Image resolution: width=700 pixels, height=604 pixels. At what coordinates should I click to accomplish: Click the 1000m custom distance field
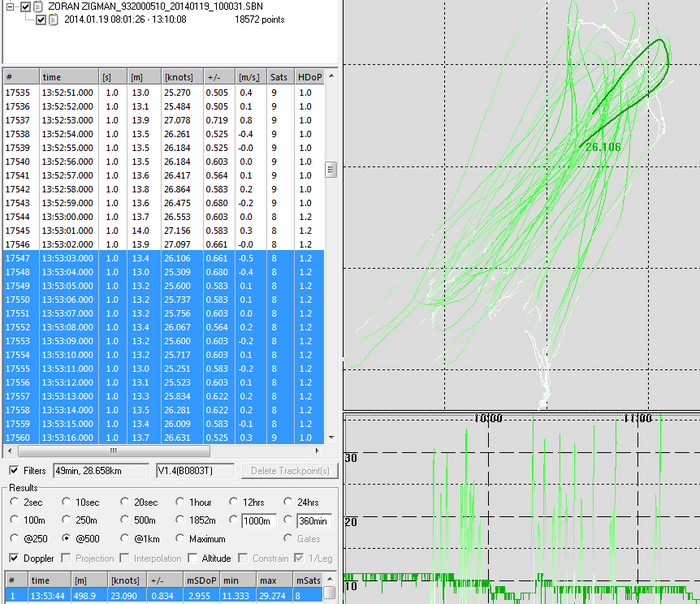(x=259, y=521)
